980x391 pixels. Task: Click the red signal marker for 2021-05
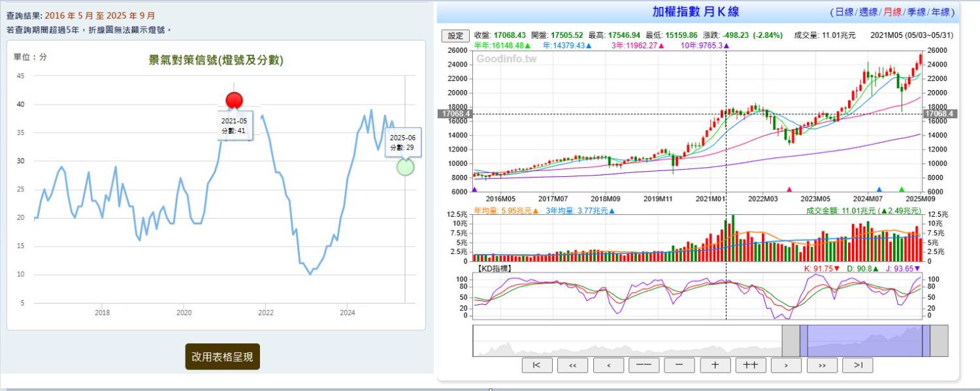234,101
